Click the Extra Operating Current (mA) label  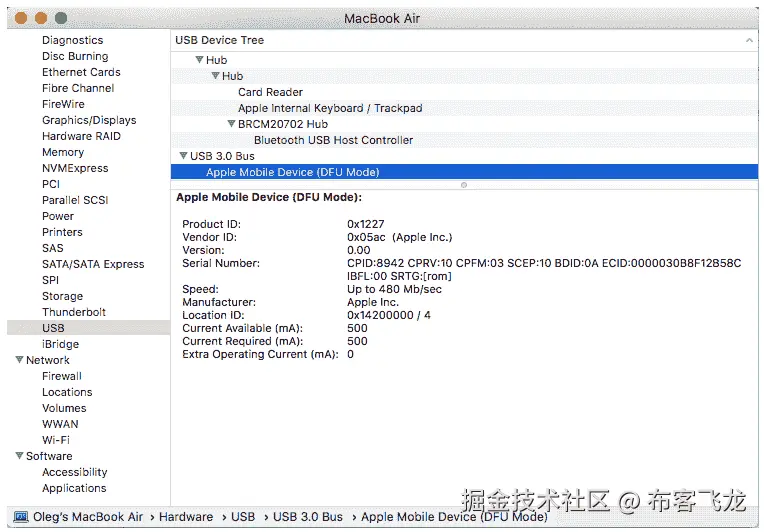click(x=260, y=354)
